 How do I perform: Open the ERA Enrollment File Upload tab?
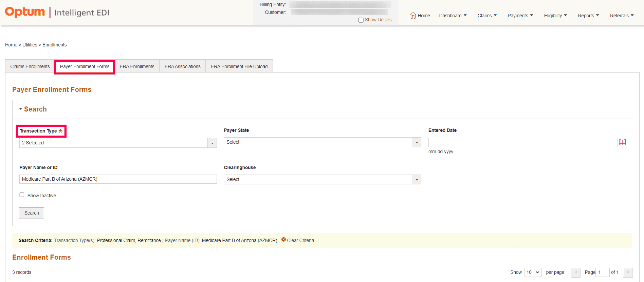[x=239, y=66]
